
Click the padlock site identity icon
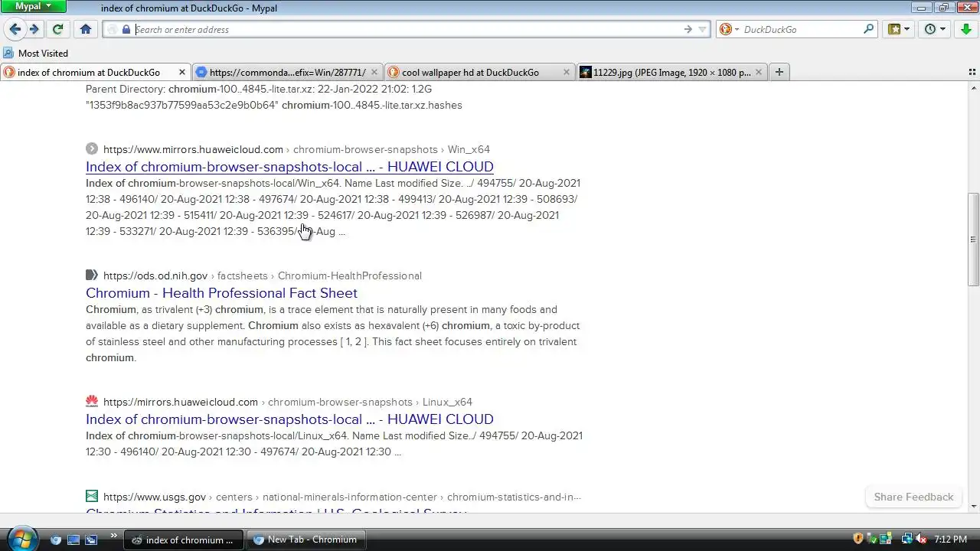(127, 29)
